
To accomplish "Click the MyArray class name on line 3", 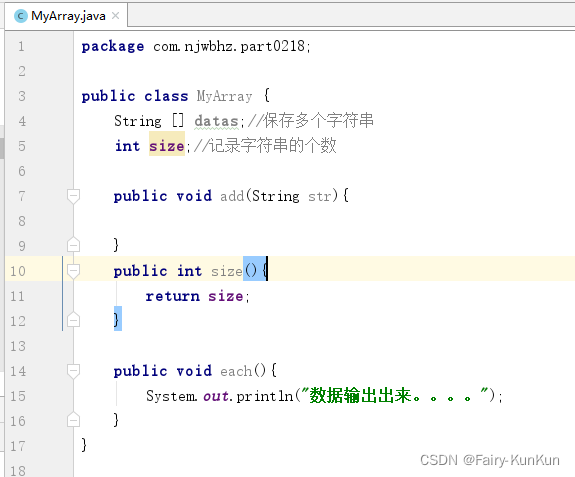I will click(224, 96).
